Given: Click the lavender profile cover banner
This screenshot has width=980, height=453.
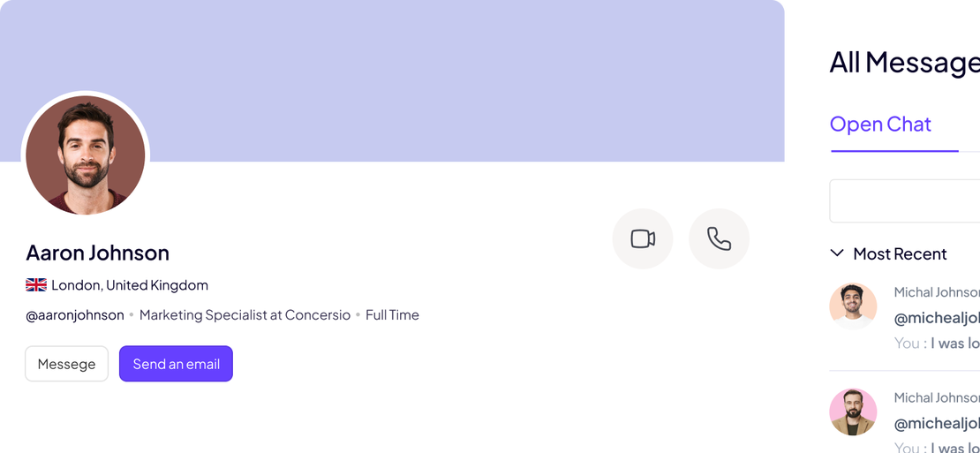Looking at the screenshot, I should [441, 71].
